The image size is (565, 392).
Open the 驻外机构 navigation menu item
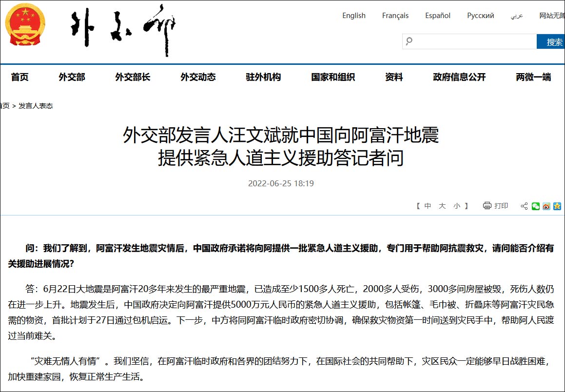[263, 77]
